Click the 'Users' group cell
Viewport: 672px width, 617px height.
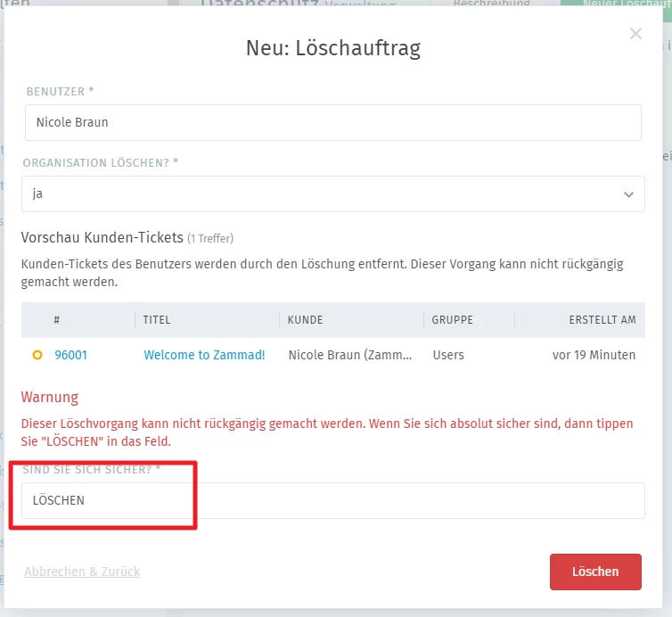point(448,355)
